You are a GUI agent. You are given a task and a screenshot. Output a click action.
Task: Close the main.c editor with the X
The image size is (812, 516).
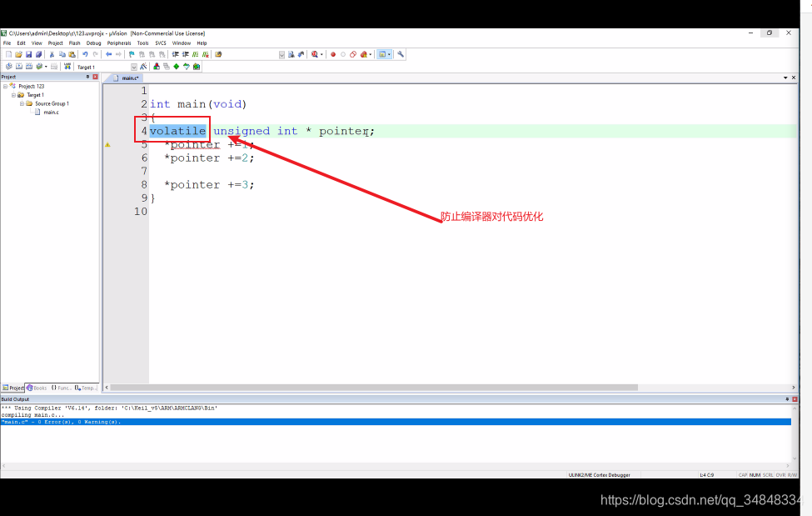[794, 78]
